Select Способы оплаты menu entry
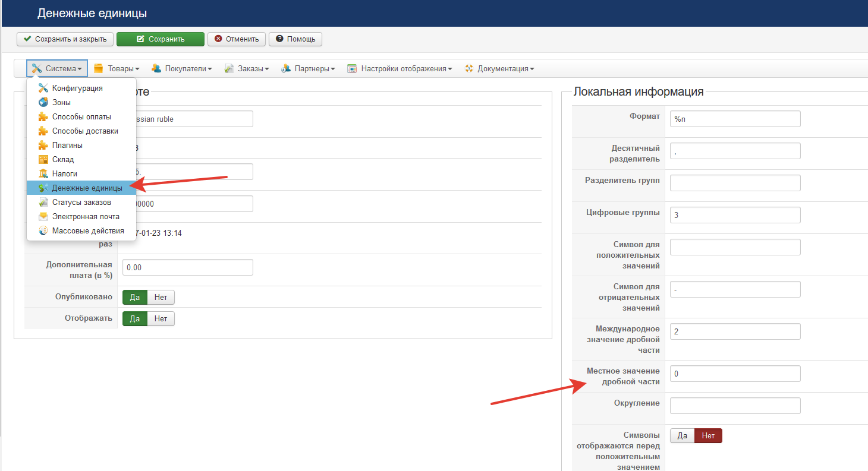 81,116
